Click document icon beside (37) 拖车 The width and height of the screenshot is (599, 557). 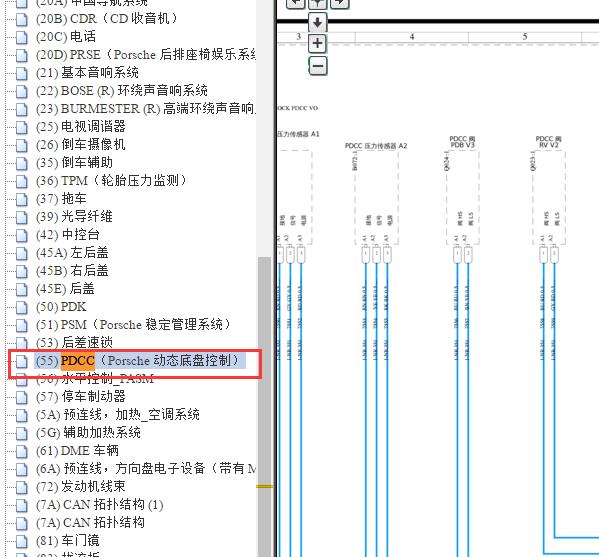pos(22,199)
